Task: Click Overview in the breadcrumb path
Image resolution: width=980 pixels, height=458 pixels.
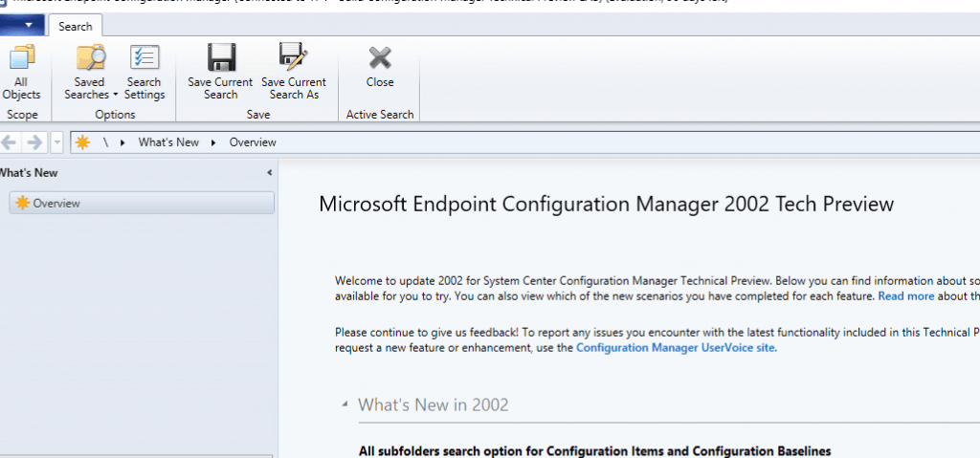Action: tap(253, 142)
